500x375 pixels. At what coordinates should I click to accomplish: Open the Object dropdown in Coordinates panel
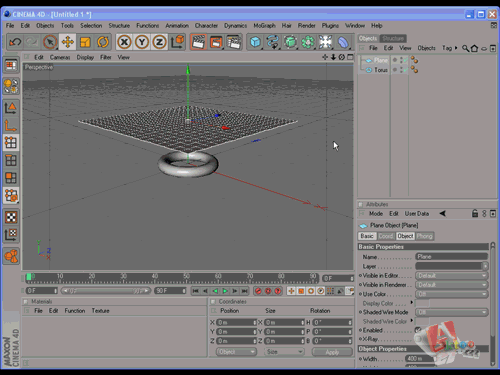236,352
